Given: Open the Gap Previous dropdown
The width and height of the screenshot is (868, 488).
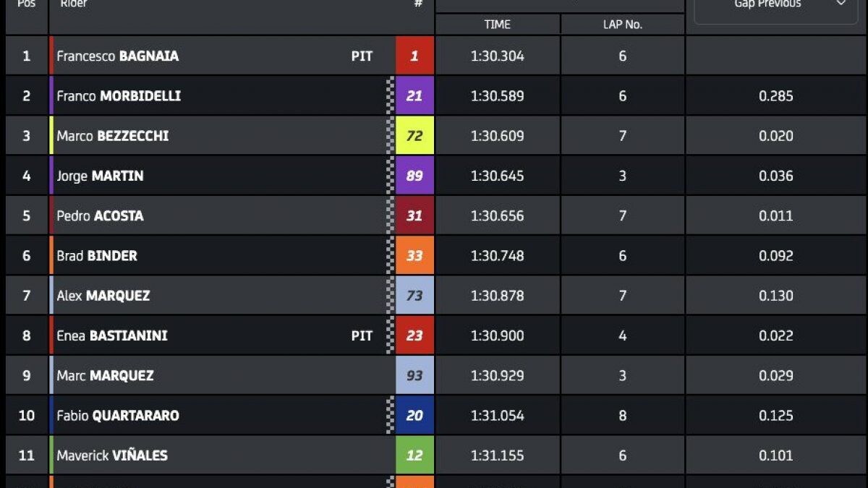Looking at the screenshot, I should pyautogui.click(x=767, y=6).
